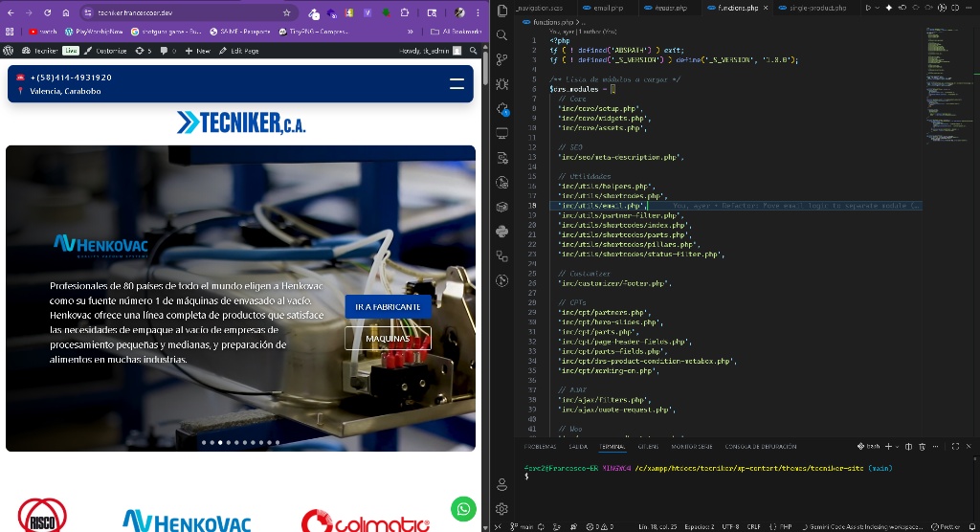Screen dimensions: 980x532
Task: Split the terminal panel
Action: click(909, 447)
